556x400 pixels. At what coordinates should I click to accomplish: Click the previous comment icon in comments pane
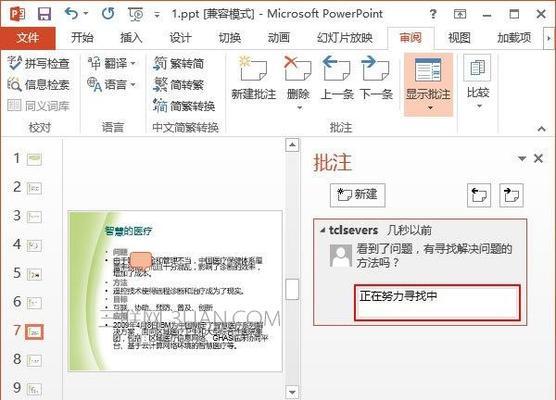click(x=479, y=195)
